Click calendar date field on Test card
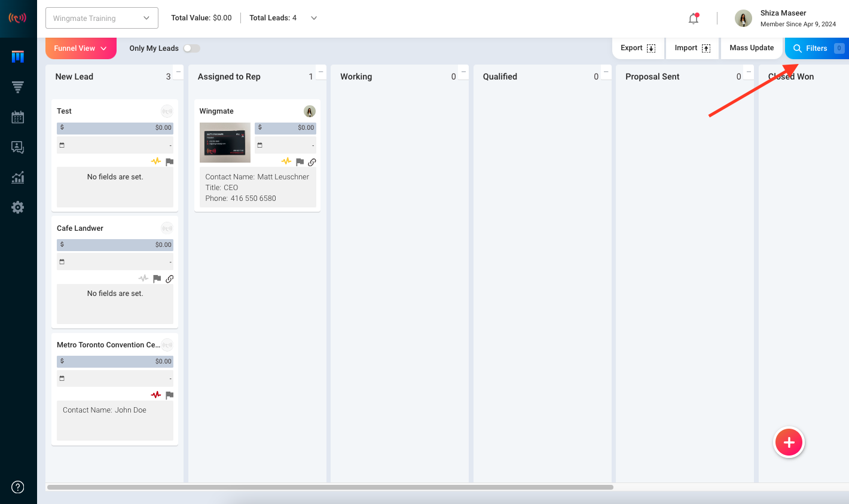The width and height of the screenshot is (849, 504). click(x=115, y=145)
